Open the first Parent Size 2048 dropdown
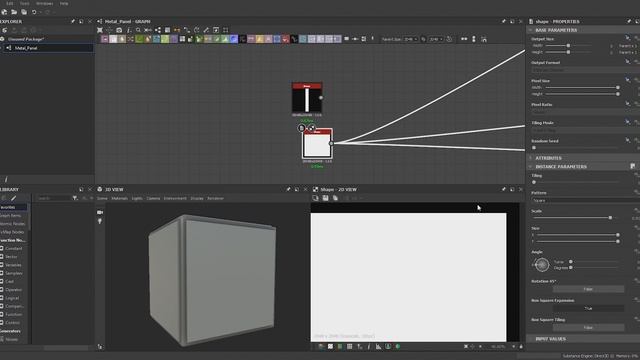The image size is (640, 360). tap(411, 39)
